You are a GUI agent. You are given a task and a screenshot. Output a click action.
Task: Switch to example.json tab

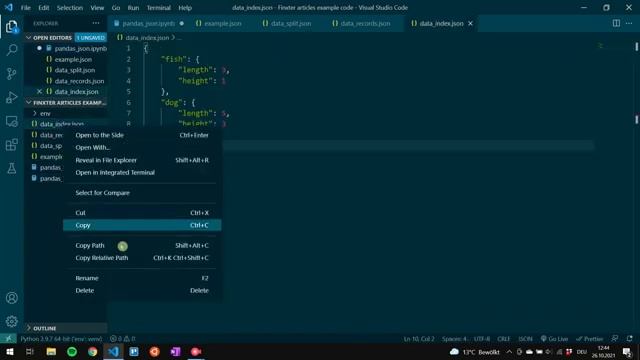coord(222,23)
